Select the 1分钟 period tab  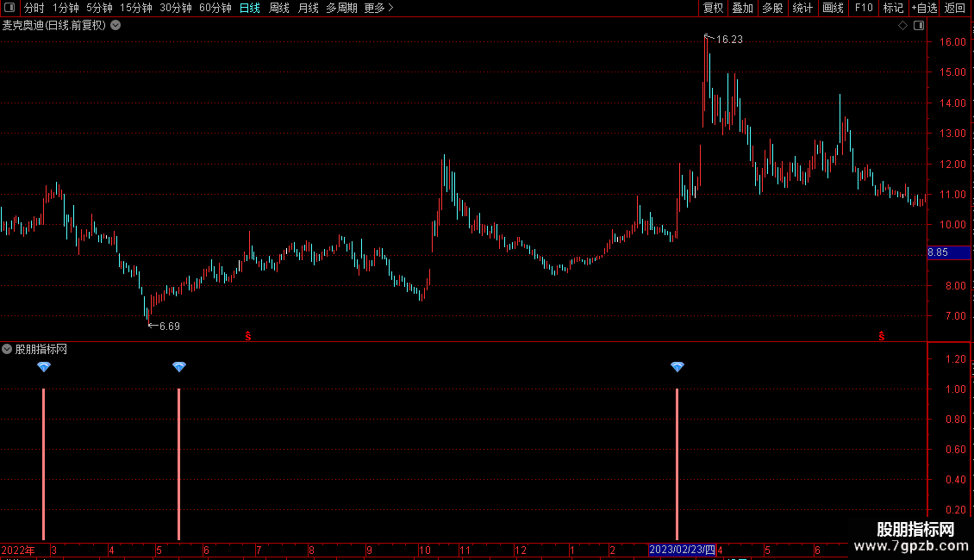click(66, 8)
